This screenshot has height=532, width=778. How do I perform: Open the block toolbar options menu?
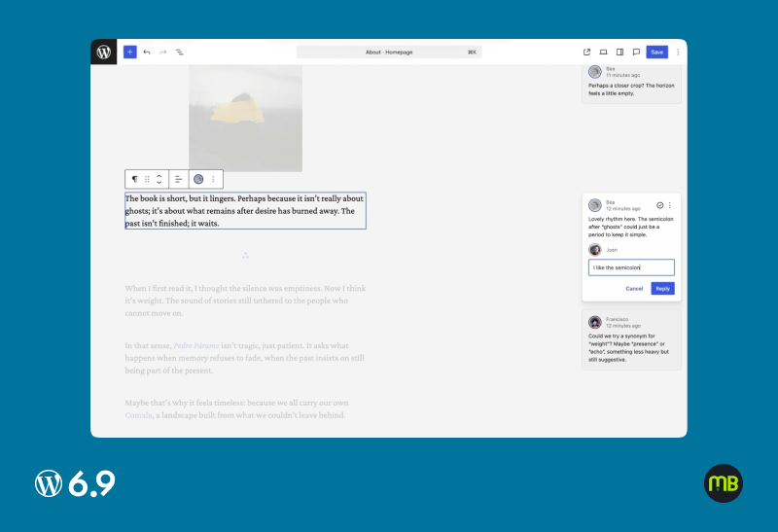point(213,179)
